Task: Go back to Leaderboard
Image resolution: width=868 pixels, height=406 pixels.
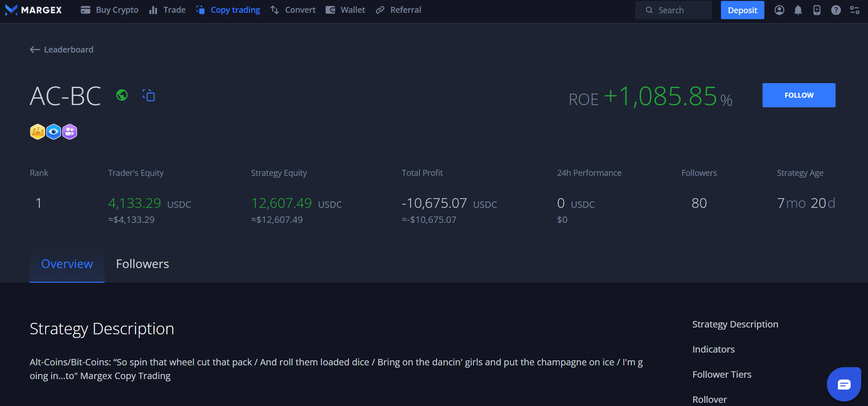Action: pyautogui.click(x=62, y=49)
